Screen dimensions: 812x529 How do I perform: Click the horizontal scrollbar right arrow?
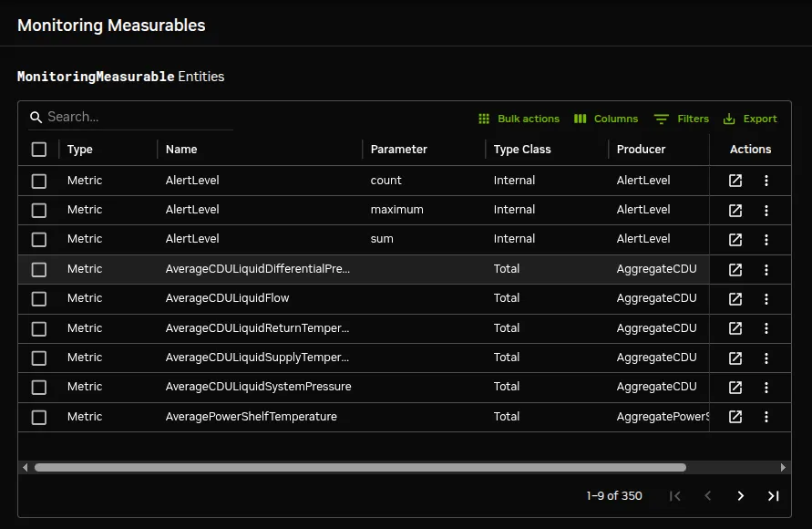tap(783, 467)
